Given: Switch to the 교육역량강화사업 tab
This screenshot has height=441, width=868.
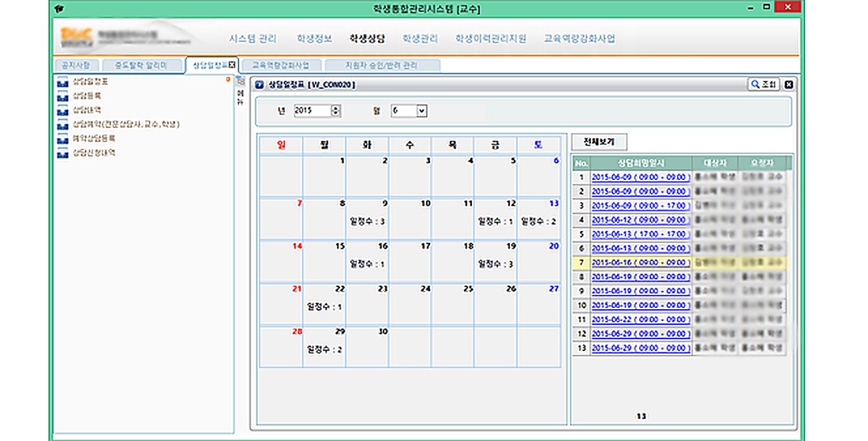Looking at the screenshot, I should [281, 65].
